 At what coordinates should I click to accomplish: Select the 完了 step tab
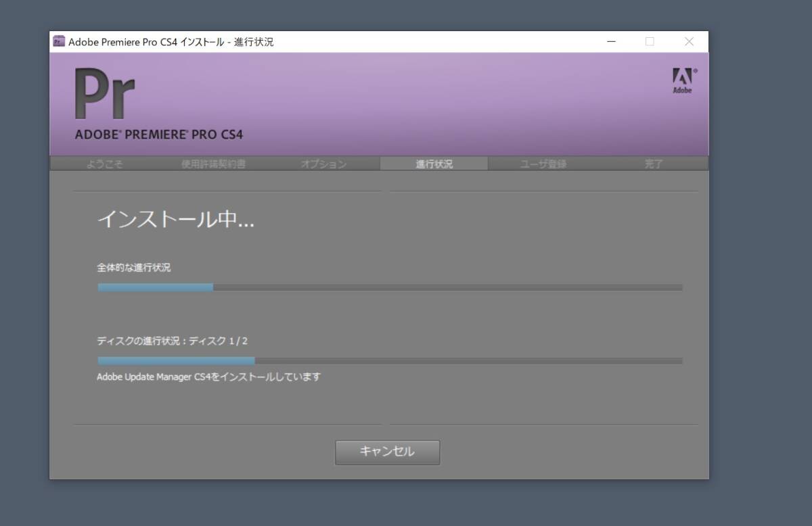(653, 164)
